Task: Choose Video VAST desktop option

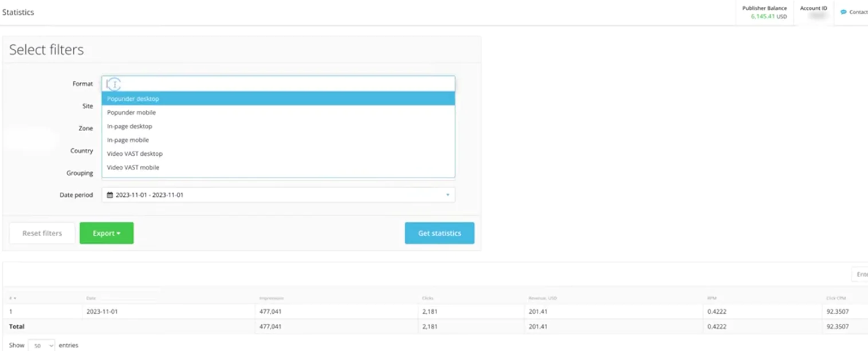Action: click(135, 154)
